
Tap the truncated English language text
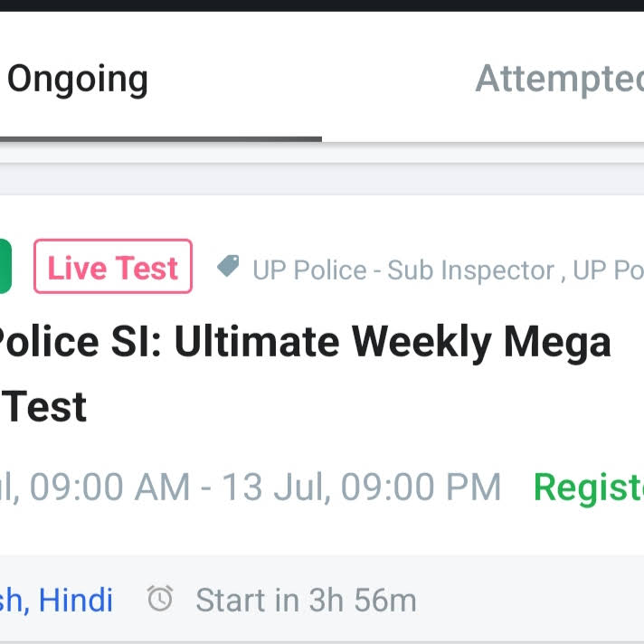[11, 600]
